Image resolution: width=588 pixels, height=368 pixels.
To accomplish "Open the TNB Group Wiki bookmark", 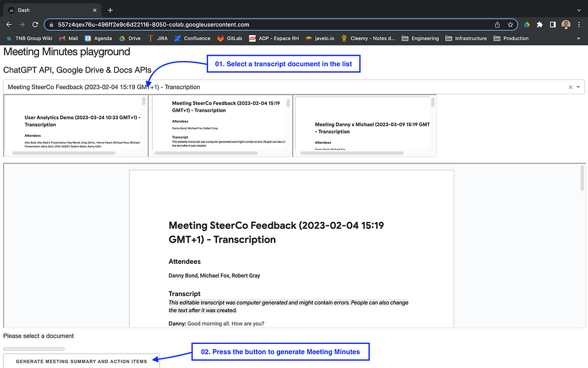I will pos(30,39).
